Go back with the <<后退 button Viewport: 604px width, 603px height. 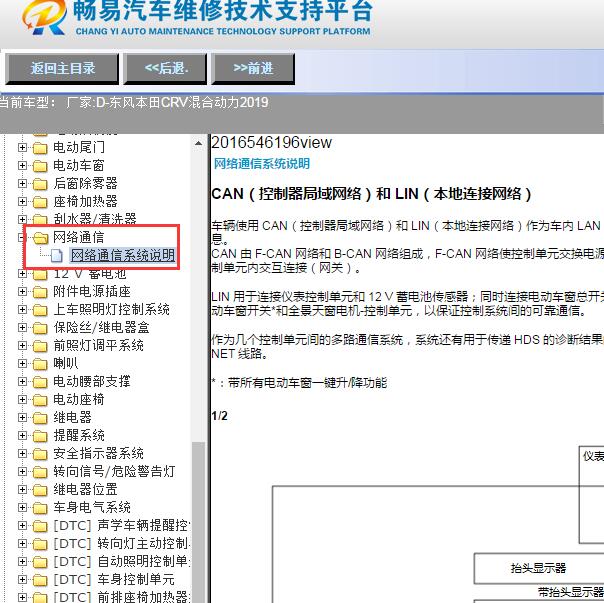tap(165, 69)
